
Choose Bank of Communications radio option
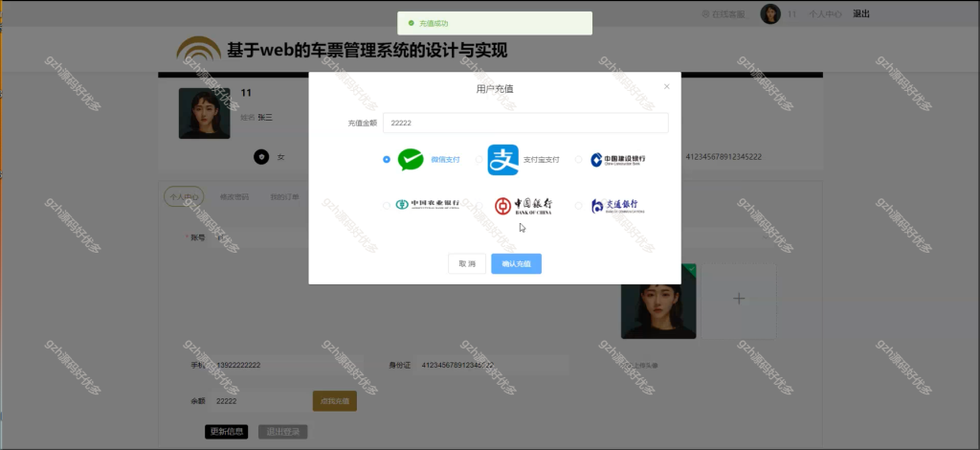pyautogui.click(x=578, y=205)
